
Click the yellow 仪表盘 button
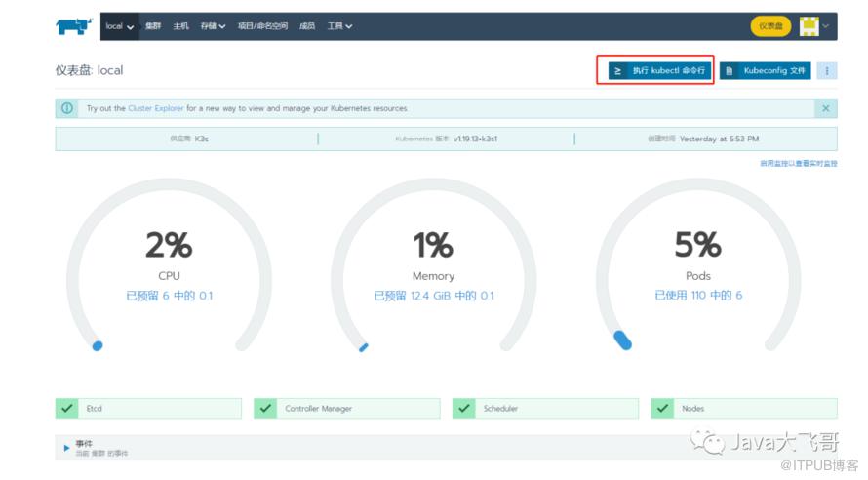click(770, 26)
